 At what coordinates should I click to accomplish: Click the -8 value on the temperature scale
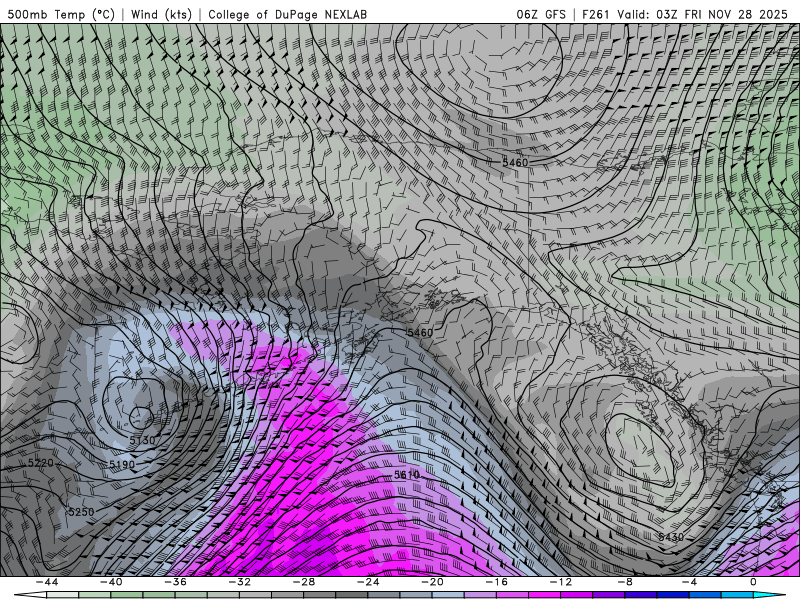(x=626, y=582)
